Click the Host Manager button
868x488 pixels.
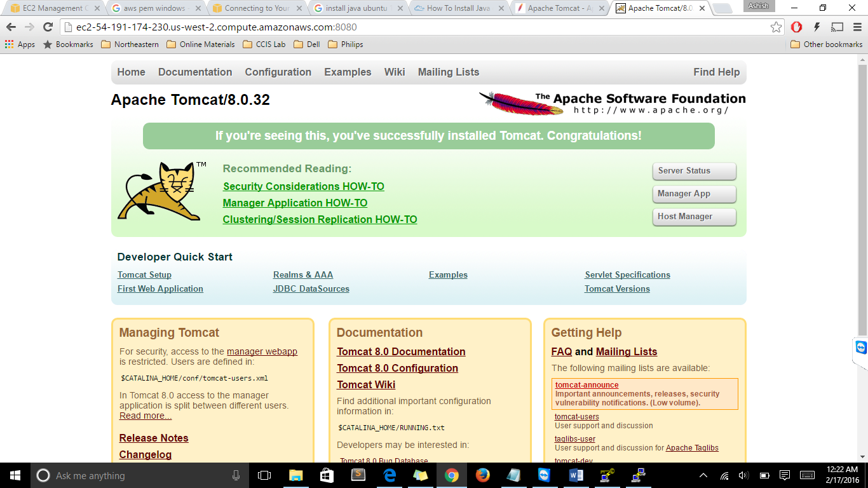[x=694, y=217]
